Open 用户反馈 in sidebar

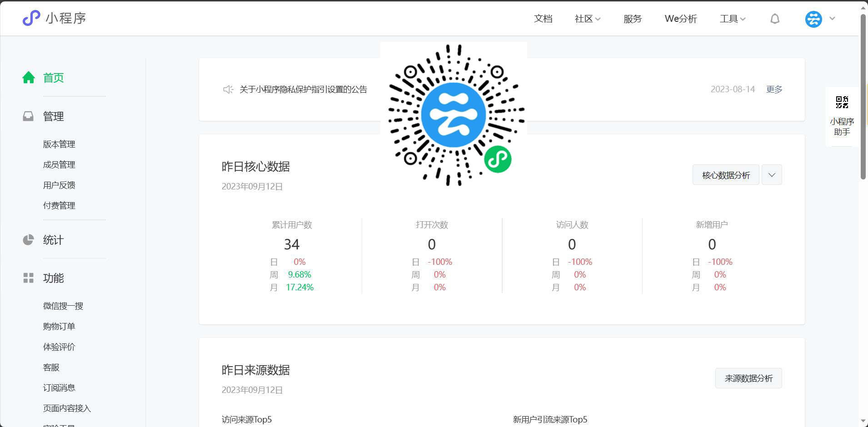59,185
